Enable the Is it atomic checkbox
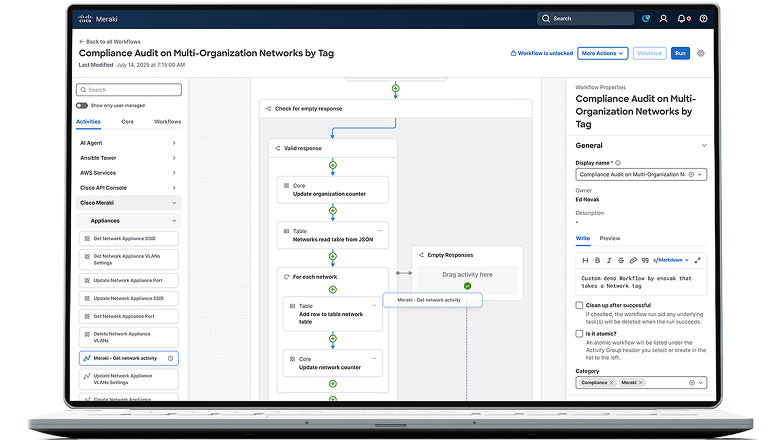Image resolution: width=784 pixels, height=441 pixels. tap(580, 334)
